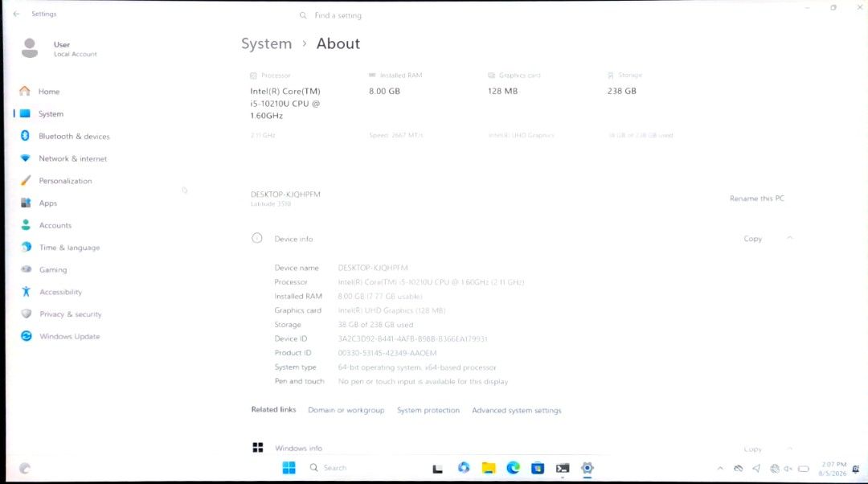
Task: Click the Device info circle icon
Action: (257, 238)
